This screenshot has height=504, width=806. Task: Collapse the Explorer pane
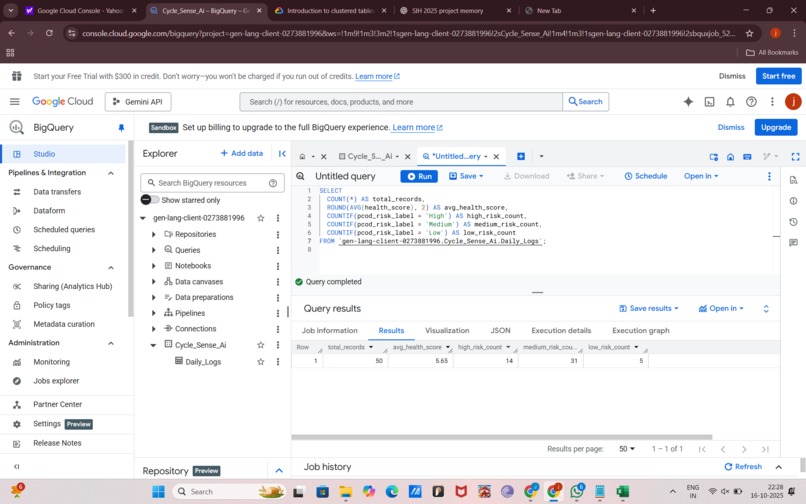282,153
